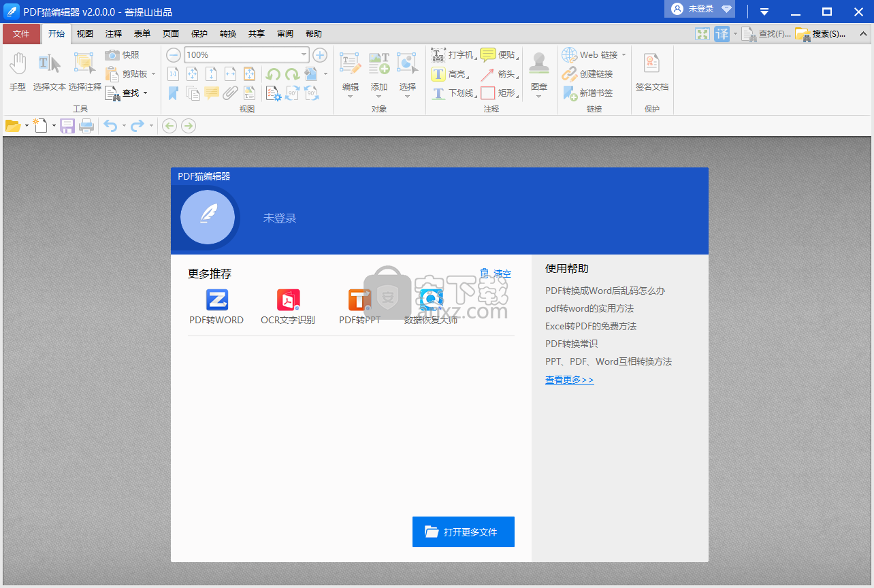The width and height of the screenshot is (874, 588).
Task: Launch PDF转WORD recommended app
Action: [x=216, y=307]
